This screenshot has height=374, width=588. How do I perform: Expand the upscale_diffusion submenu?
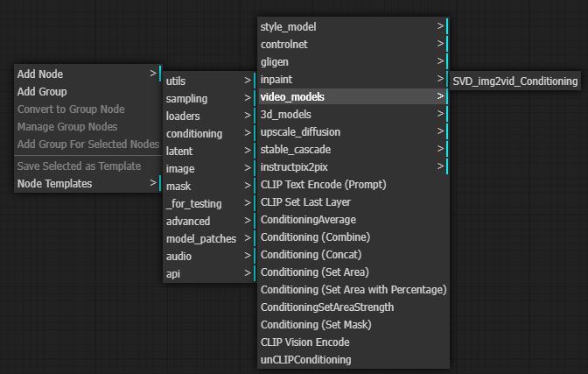click(353, 131)
